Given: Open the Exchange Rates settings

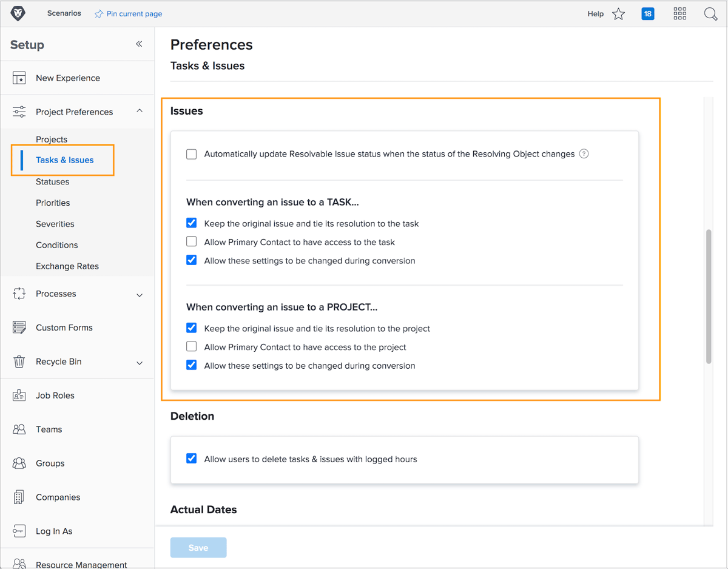Looking at the screenshot, I should [x=67, y=266].
